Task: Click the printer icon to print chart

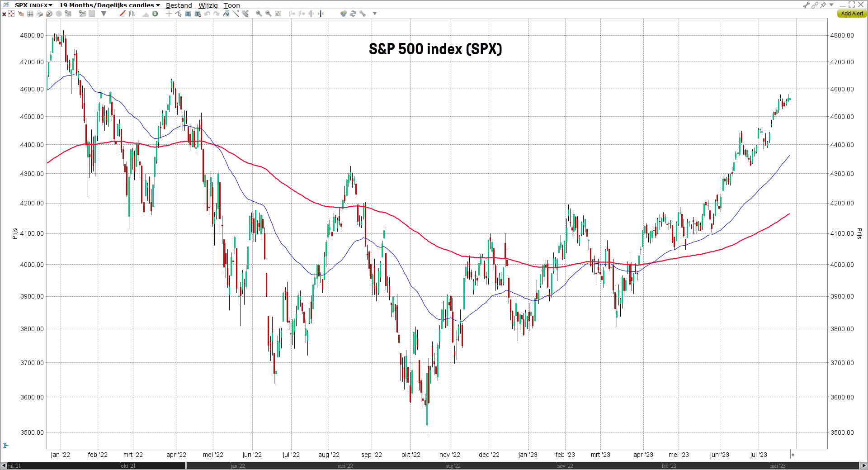Action: (40, 14)
